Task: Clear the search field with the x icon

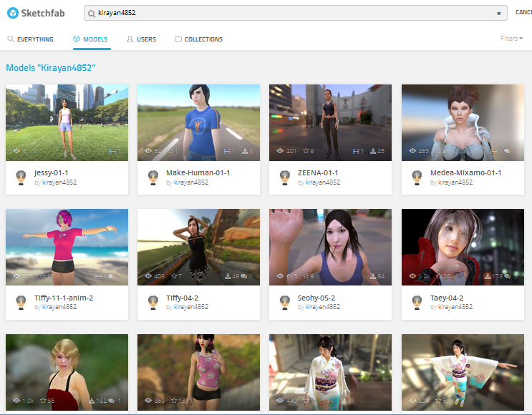Action: (x=499, y=13)
